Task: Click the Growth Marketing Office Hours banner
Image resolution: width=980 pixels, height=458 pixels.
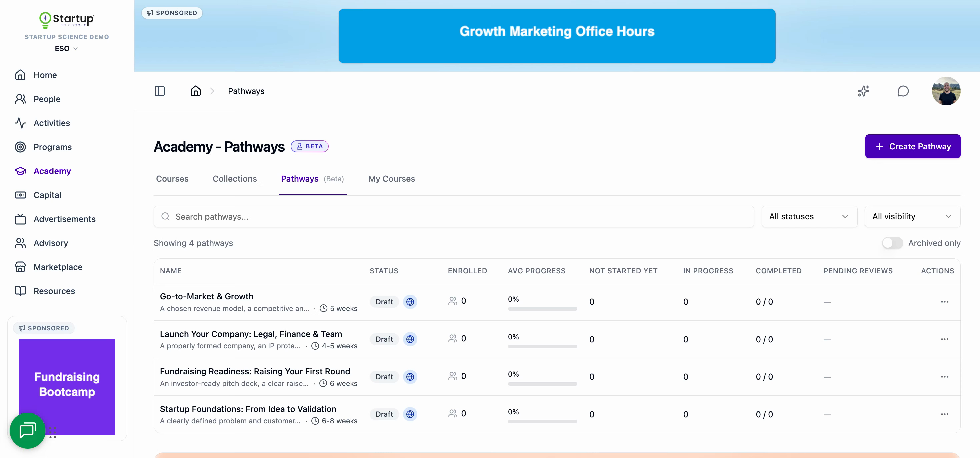Action: pos(557,36)
